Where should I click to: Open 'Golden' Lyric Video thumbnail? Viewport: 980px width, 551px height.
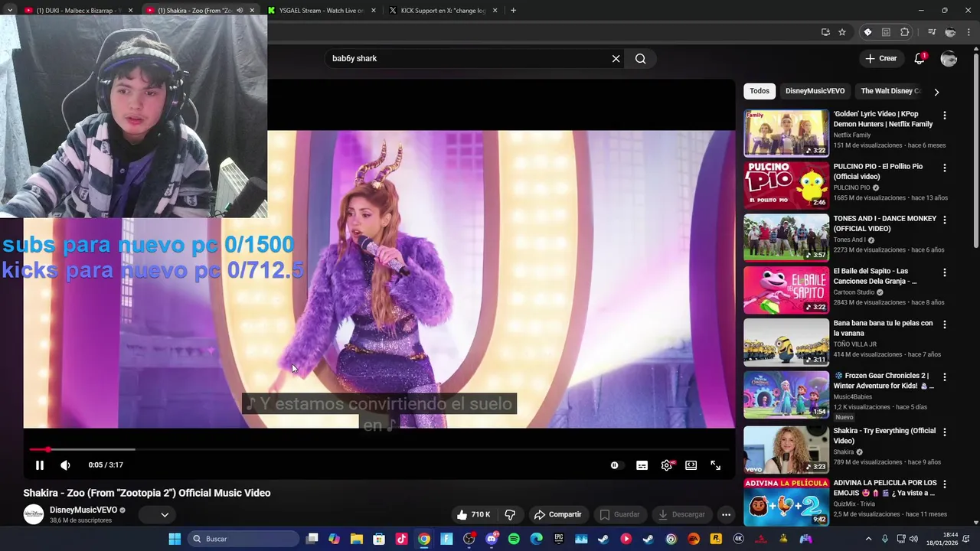(786, 133)
